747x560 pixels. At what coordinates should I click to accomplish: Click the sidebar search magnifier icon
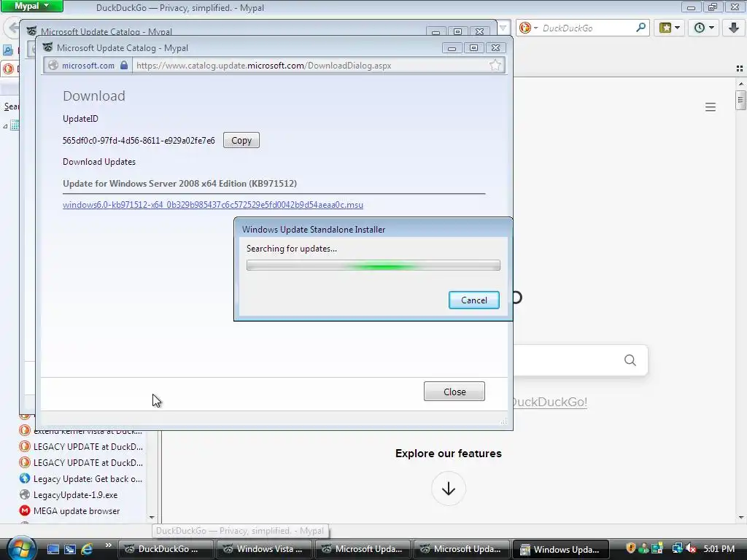pyautogui.click(x=7, y=50)
